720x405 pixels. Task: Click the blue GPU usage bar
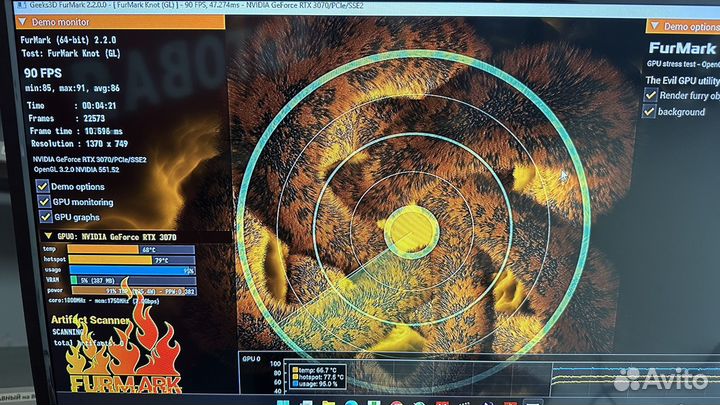pyautogui.click(x=133, y=270)
